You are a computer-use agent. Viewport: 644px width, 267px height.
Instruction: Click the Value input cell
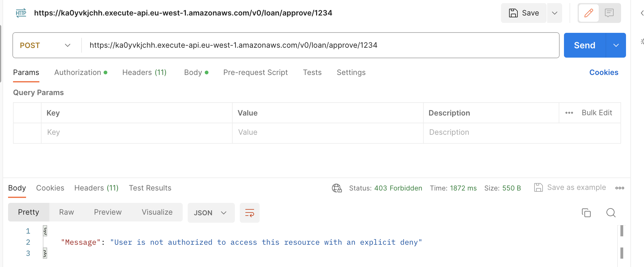(x=328, y=133)
